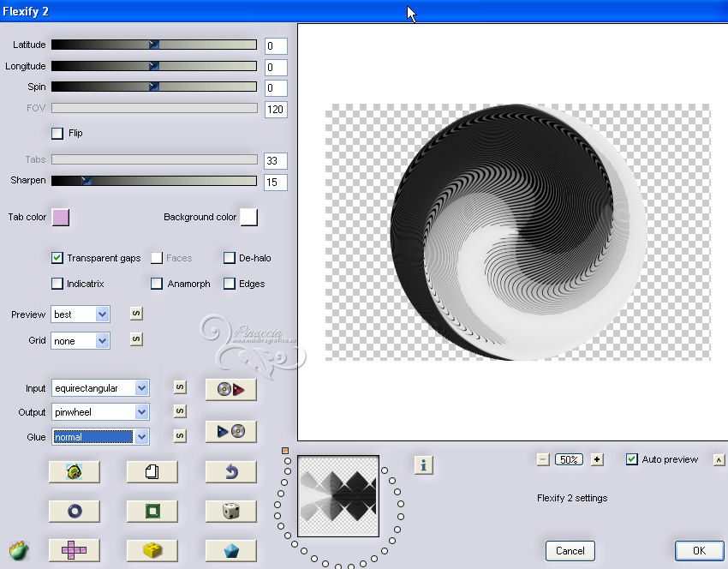
Task: Click the yellow brick icon button
Action: coord(152,549)
